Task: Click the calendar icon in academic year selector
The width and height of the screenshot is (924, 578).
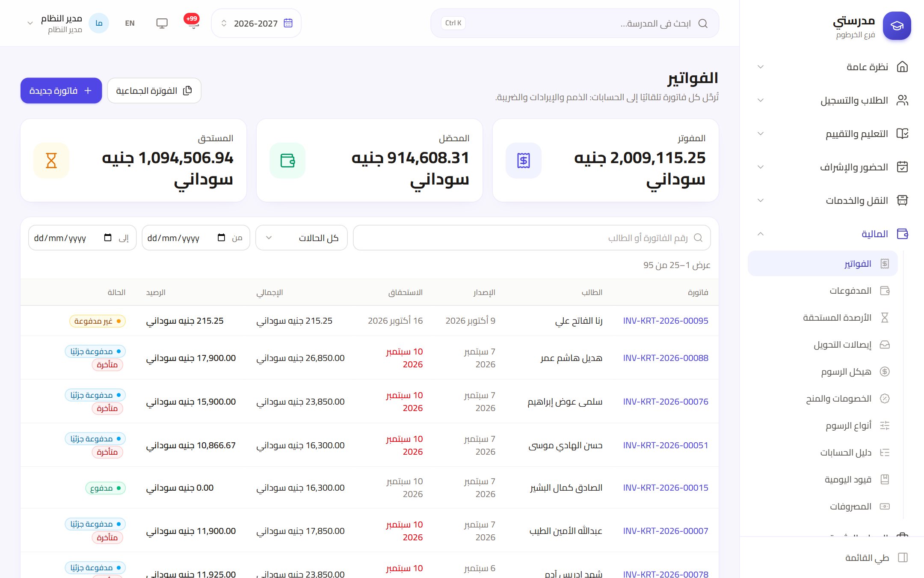Action: click(288, 23)
